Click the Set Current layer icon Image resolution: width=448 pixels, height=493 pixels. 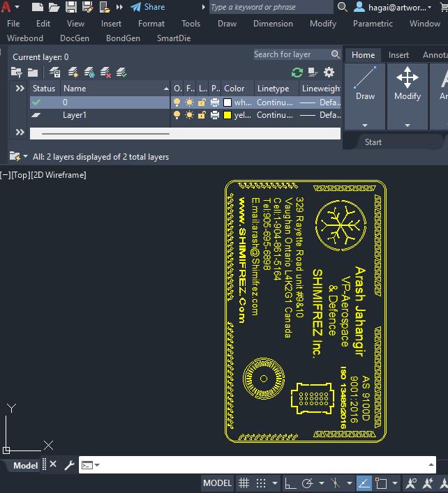point(121,73)
